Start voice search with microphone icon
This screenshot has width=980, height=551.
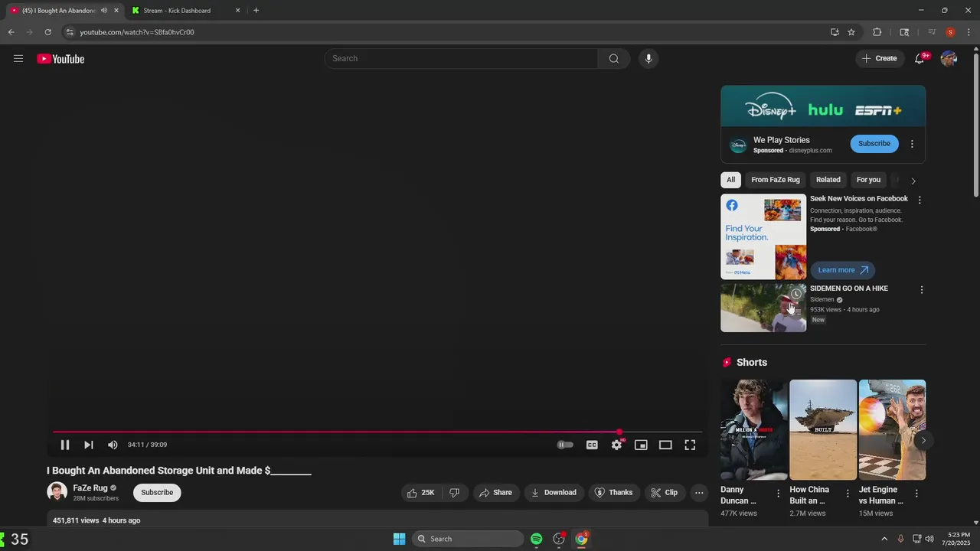point(648,59)
